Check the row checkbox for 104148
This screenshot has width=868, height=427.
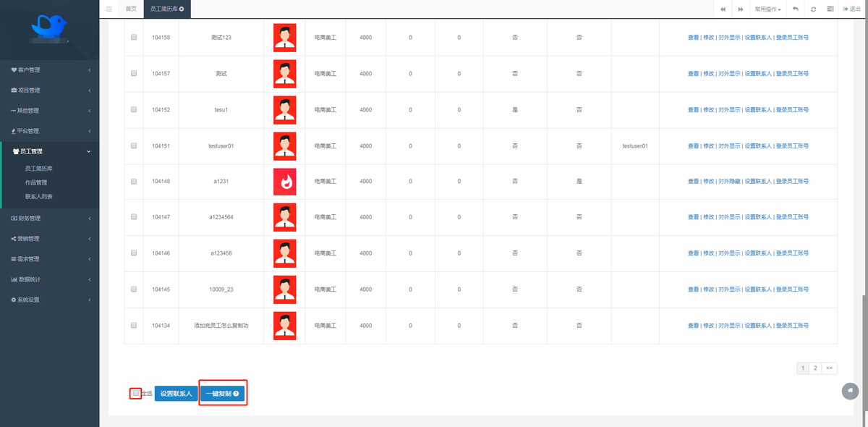pos(134,181)
